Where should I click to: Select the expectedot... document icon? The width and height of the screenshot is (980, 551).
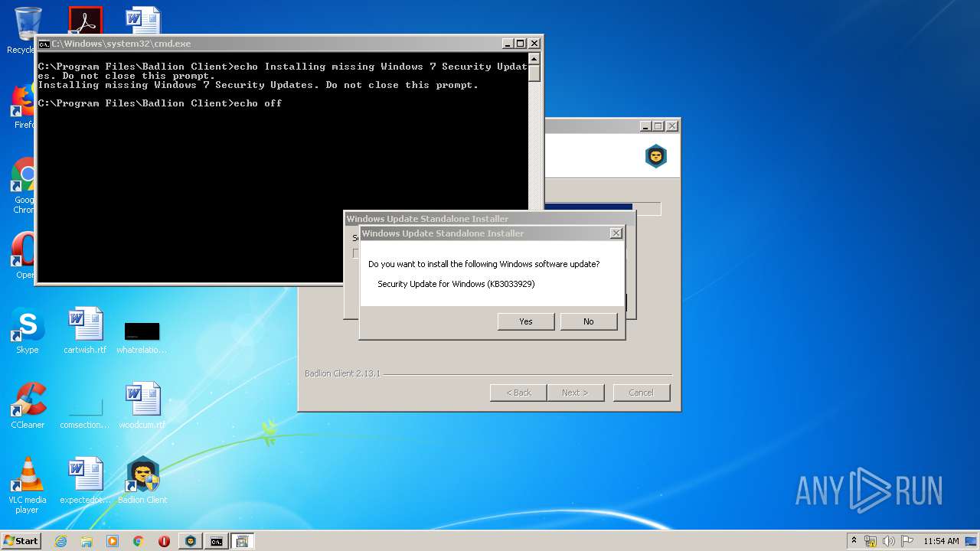(85, 481)
